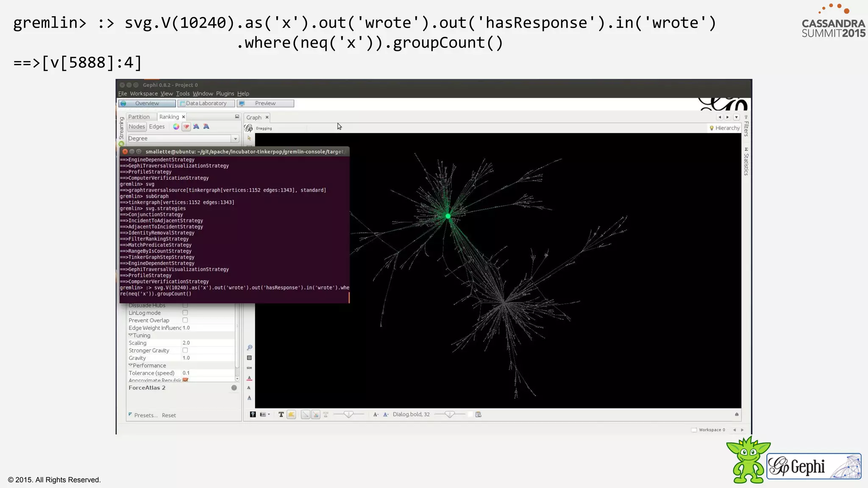Open black A label size mode
Viewport: 868px width, 488px height.
[x=376, y=415]
